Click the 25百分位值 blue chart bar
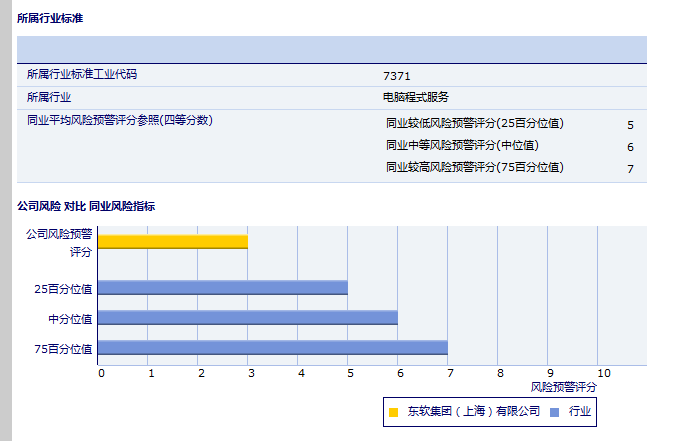Image resolution: width=682 pixels, height=441 pixels. click(222, 288)
